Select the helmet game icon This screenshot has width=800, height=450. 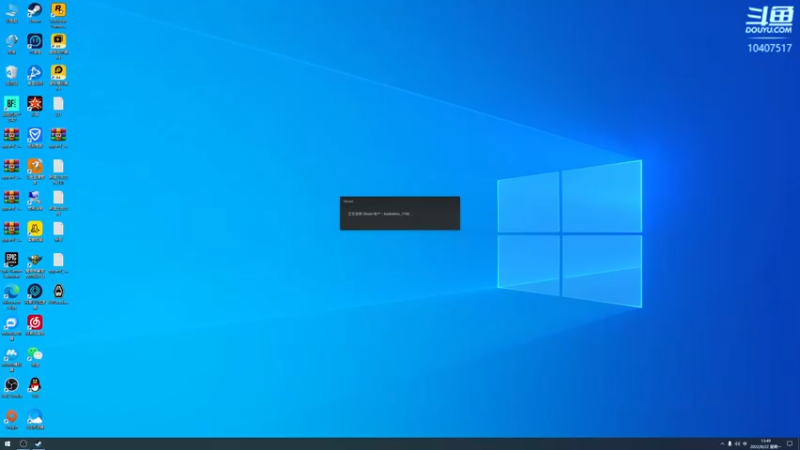click(58, 291)
